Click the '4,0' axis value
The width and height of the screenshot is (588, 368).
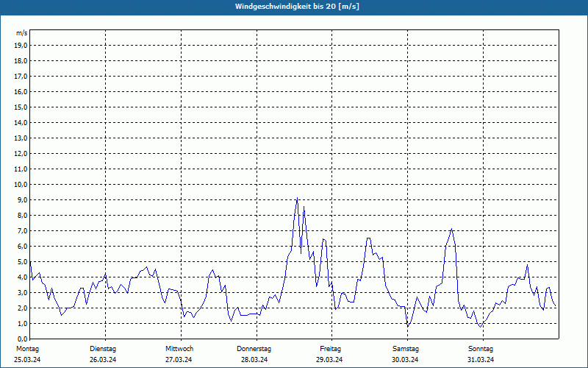(x=22, y=277)
